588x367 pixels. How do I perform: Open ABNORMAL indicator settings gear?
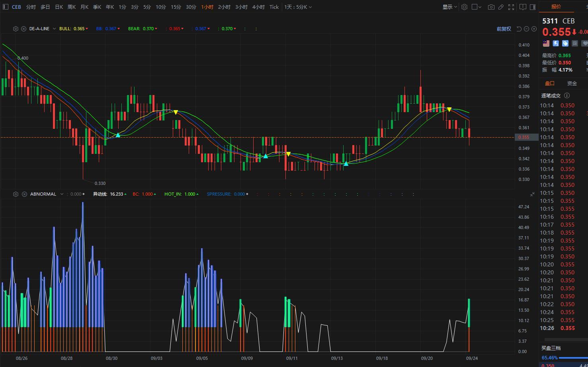click(x=16, y=194)
